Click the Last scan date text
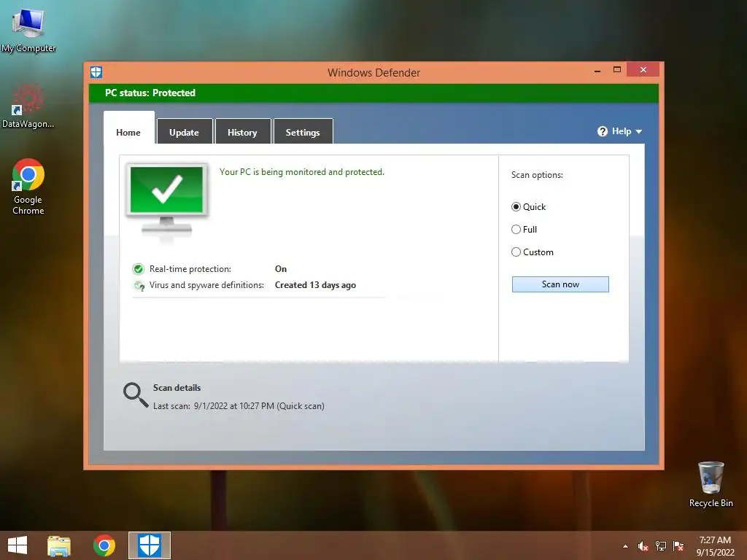This screenshot has width=747, height=560. pyautogui.click(x=239, y=406)
